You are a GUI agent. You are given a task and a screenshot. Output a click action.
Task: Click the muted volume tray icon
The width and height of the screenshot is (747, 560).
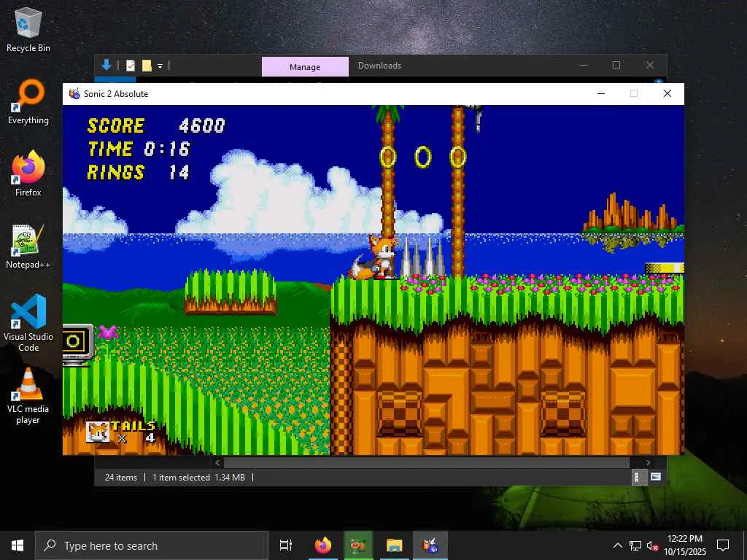(x=652, y=545)
